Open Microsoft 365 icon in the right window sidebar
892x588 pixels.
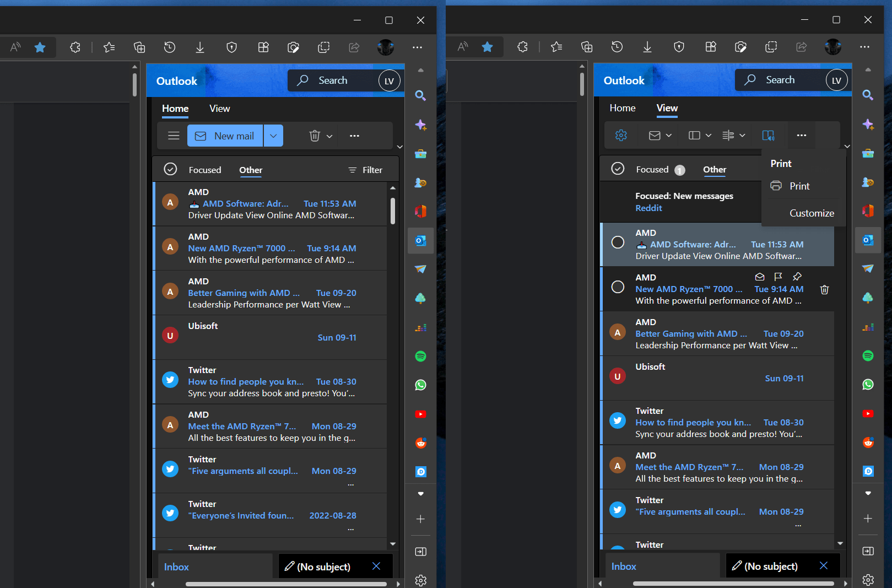click(x=868, y=211)
